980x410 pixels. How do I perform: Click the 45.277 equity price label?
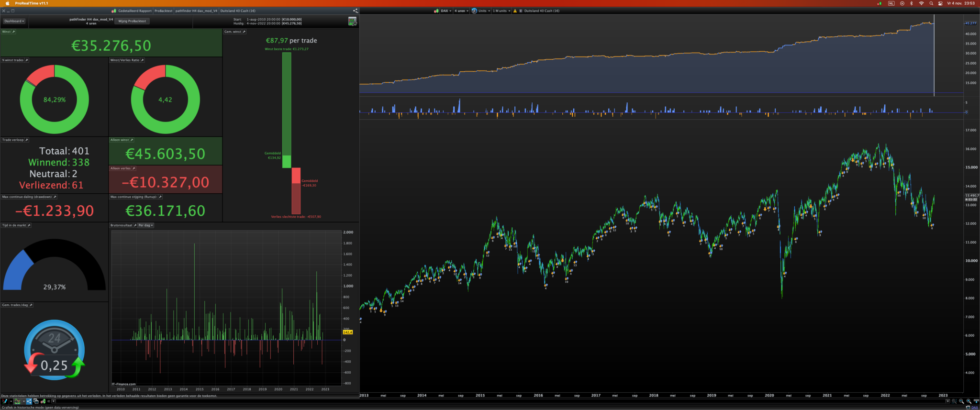970,23
